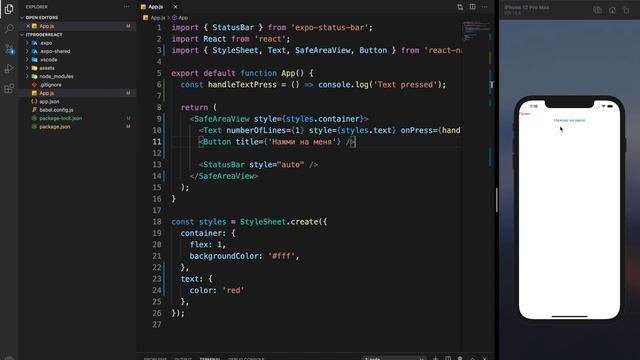
Task: Switch to the TERMINAL panel tab
Action: tap(210, 358)
